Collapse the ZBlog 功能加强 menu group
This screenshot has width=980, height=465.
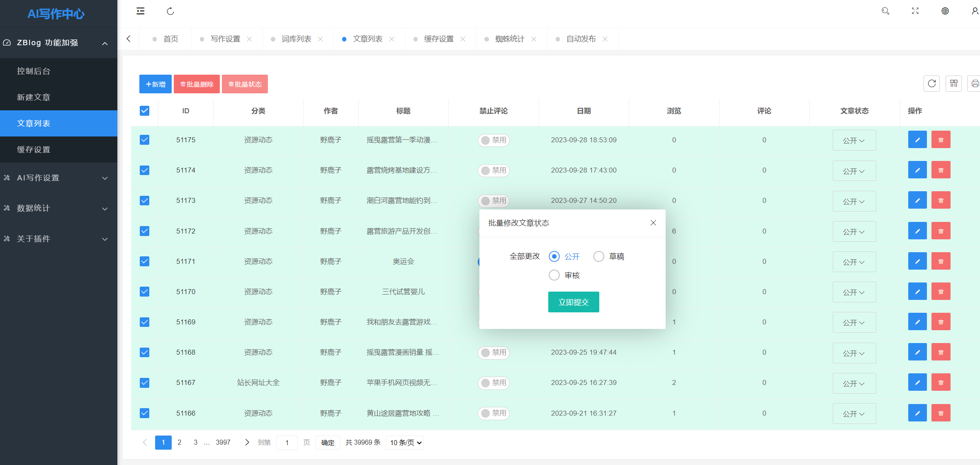click(x=58, y=43)
